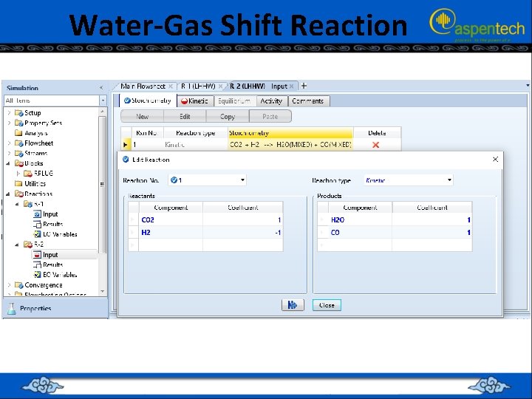Click the R-2 Input form icon
This screenshot has height=399, width=532.
click(x=37, y=255)
